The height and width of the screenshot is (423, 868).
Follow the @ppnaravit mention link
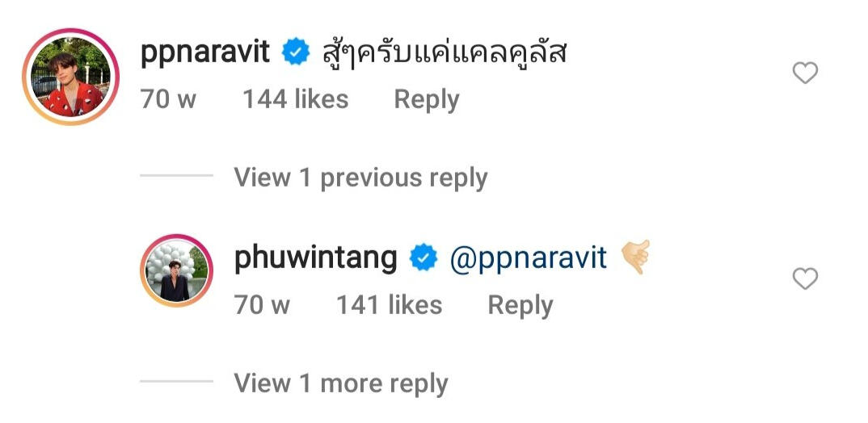(x=528, y=258)
